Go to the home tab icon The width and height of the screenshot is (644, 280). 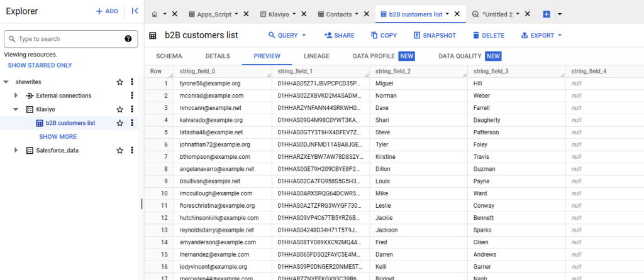click(155, 14)
